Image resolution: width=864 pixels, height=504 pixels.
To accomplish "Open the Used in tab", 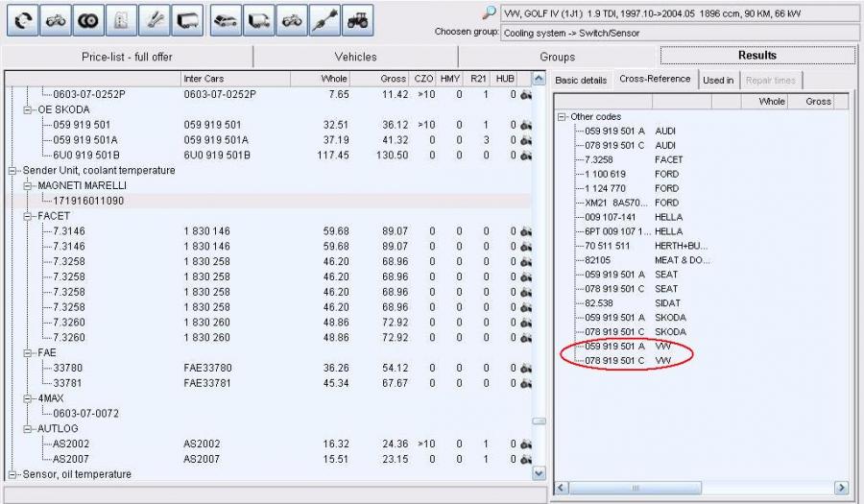I will coord(718,81).
